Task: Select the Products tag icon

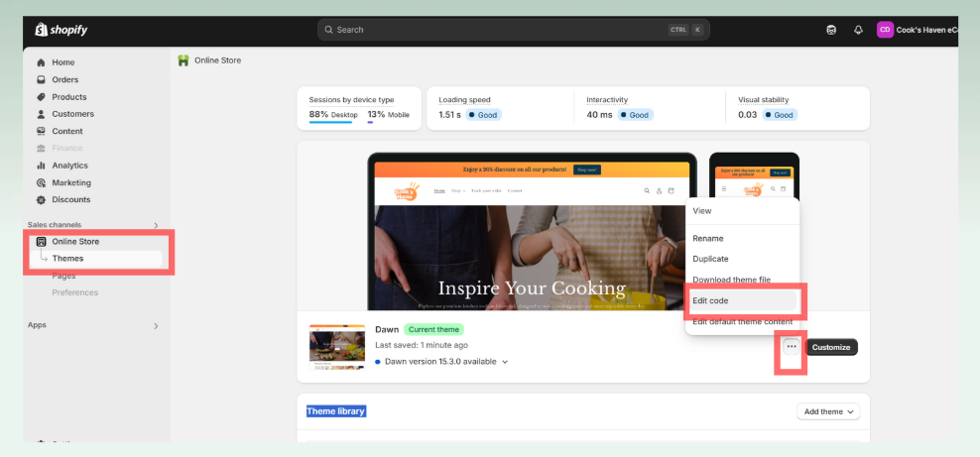Action: tap(42, 97)
